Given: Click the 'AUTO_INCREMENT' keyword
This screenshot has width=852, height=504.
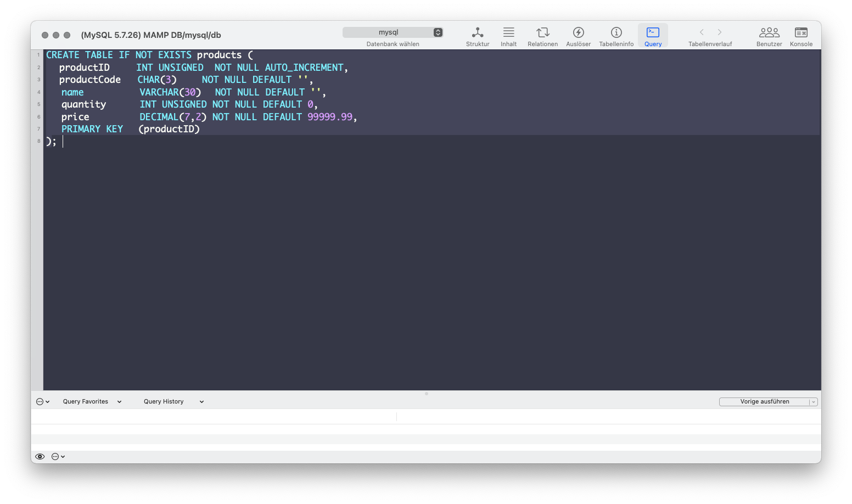Looking at the screenshot, I should pos(304,68).
